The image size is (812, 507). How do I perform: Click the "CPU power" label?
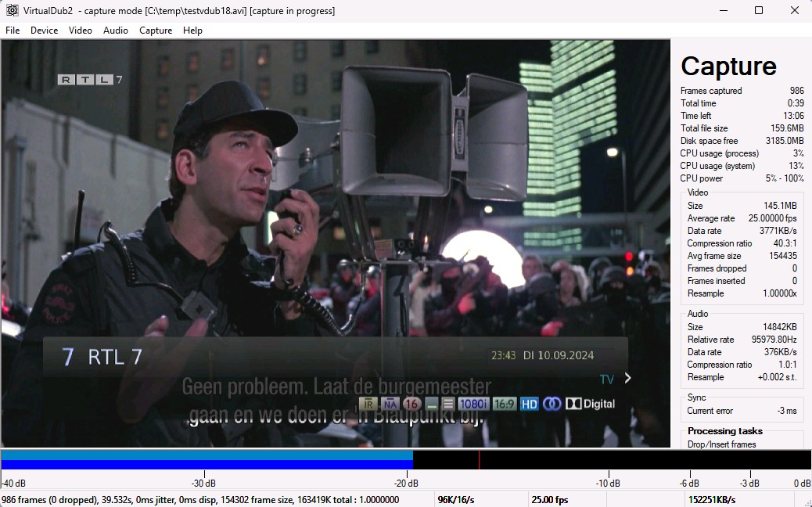pos(701,178)
